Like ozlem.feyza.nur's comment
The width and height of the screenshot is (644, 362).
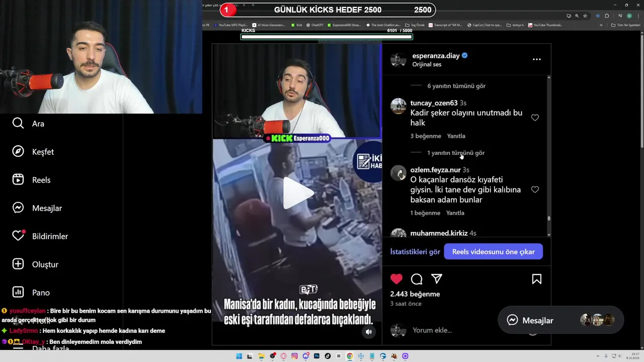click(535, 190)
